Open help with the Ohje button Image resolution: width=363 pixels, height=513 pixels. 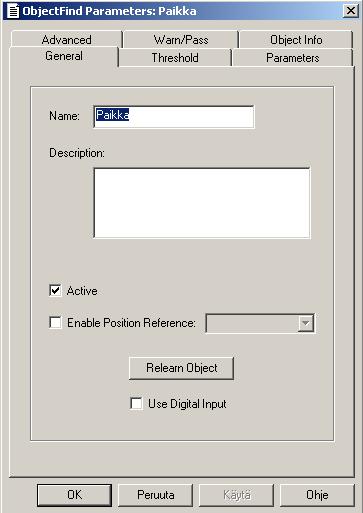coord(317,495)
